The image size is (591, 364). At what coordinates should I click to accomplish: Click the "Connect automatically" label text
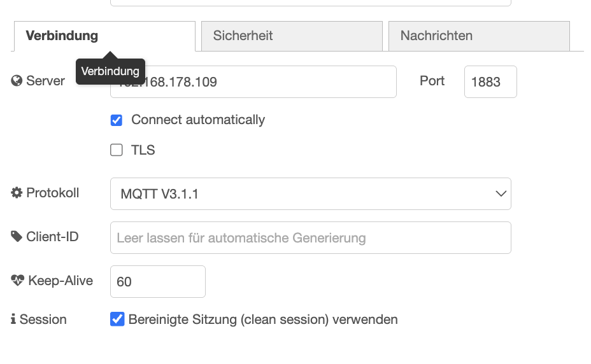coord(198,120)
